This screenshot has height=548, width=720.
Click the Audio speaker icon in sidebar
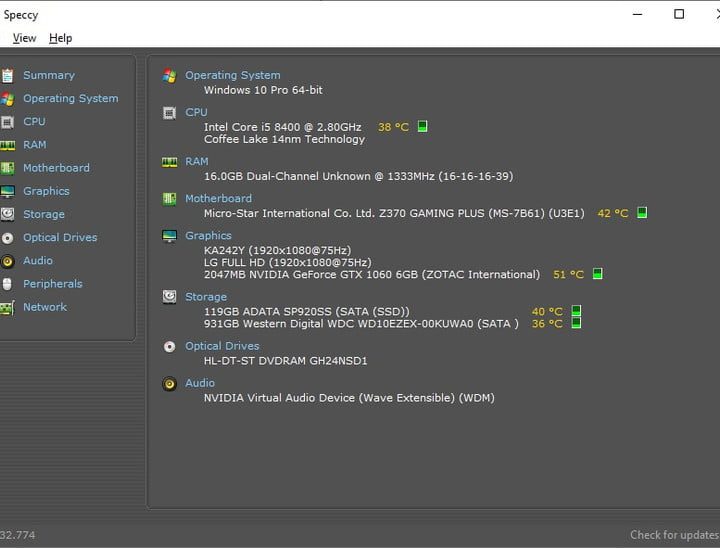[7, 261]
